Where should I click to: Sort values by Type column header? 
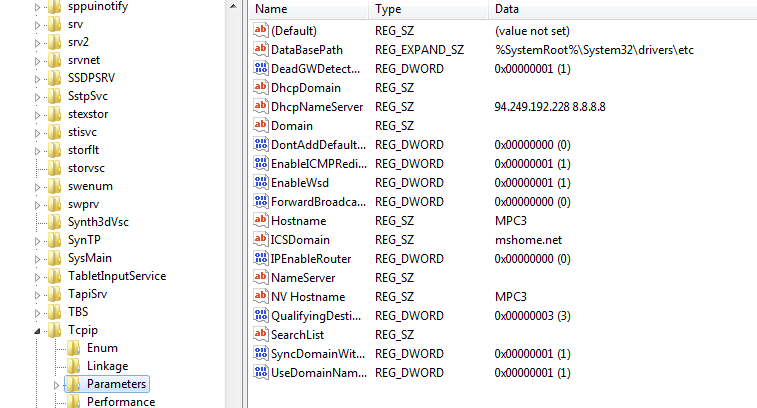tap(428, 9)
